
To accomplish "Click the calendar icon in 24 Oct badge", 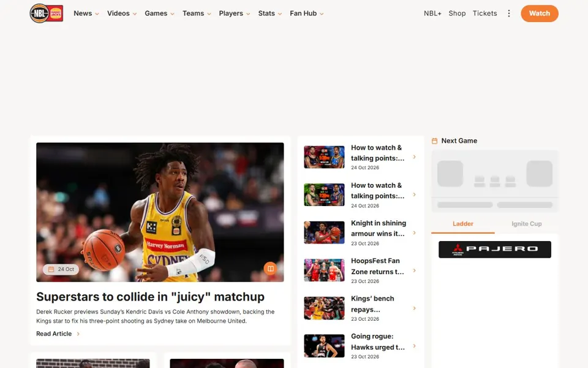I will point(51,269).
